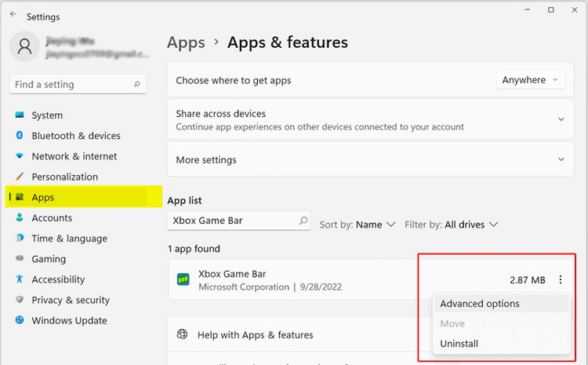The width and height of the screenshot is (588, 365).
Task: Choose Advanced options from the context menu
Action: tap(502, 304)
